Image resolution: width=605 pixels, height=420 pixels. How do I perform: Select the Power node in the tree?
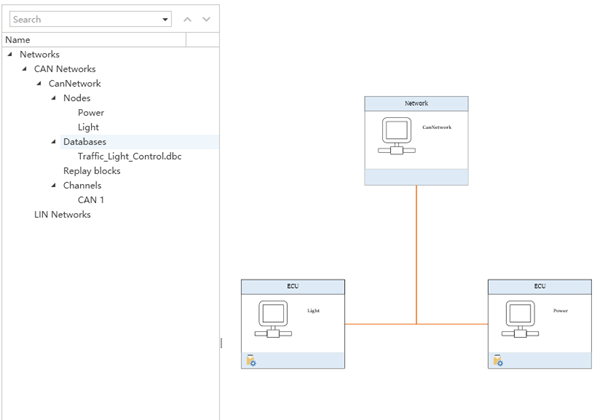coord(90,113)
